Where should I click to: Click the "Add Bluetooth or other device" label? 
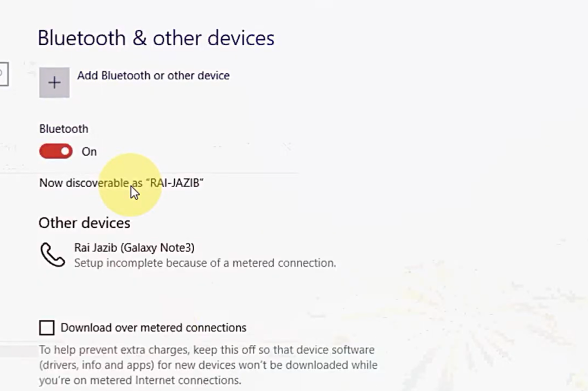pyautogui.click(x=153, y=75)
